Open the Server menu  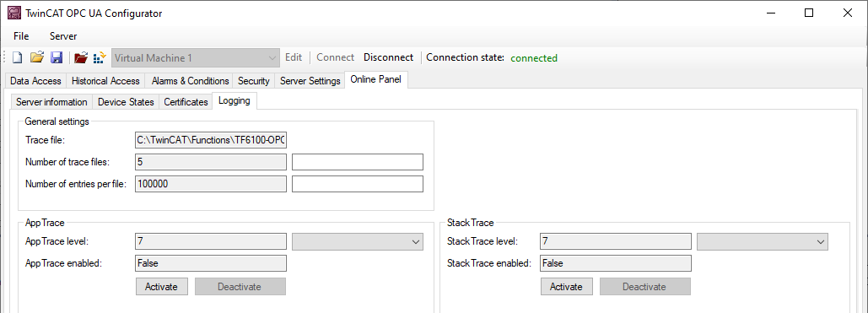tap(63, 36)
